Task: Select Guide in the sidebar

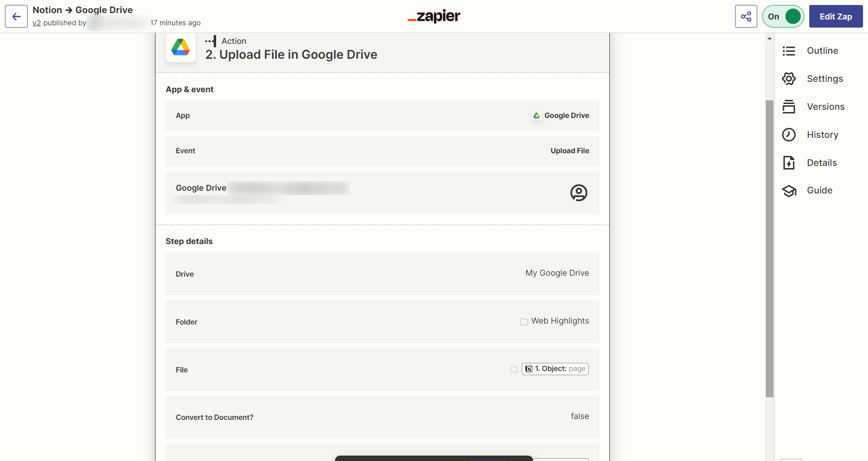Action: (x=820, y=190)
